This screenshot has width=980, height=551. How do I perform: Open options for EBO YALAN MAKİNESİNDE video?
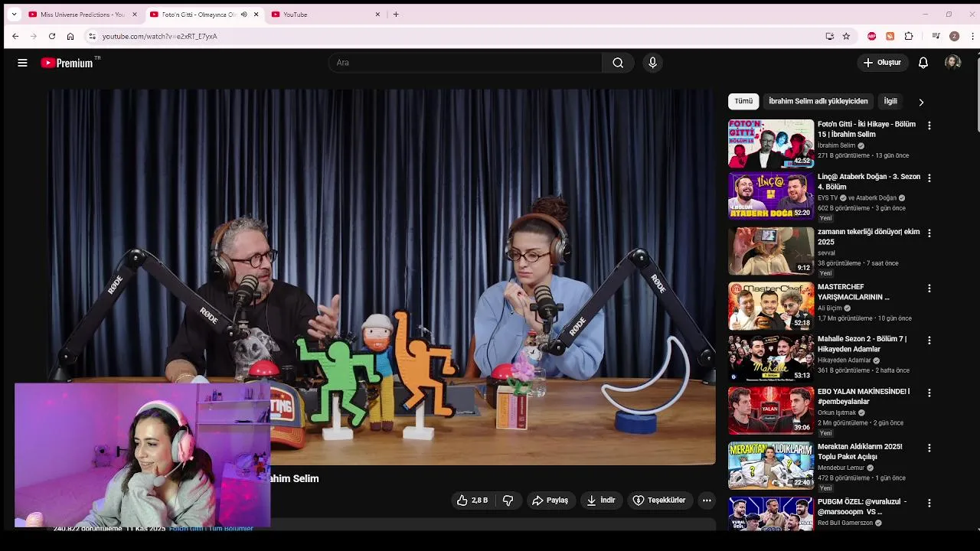[929, 393]
